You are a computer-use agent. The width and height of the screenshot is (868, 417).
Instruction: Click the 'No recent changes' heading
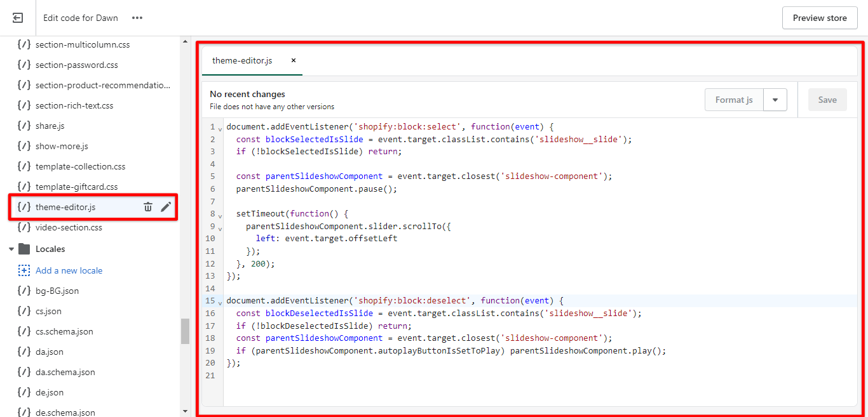pyautogui.click(x=247, y=94)
